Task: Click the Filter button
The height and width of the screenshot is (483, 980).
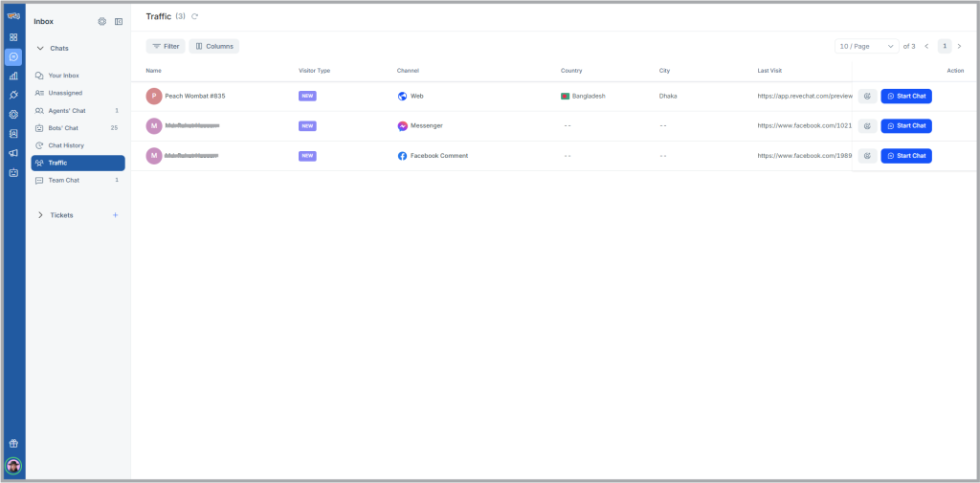Action: point(166,46)
